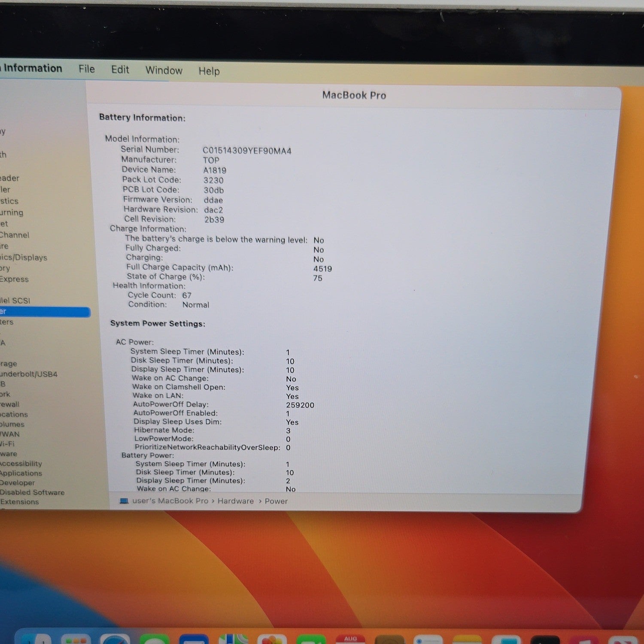
Task: Click Condition value Normal
Action: pyautogui.click(x=196, y=305)
